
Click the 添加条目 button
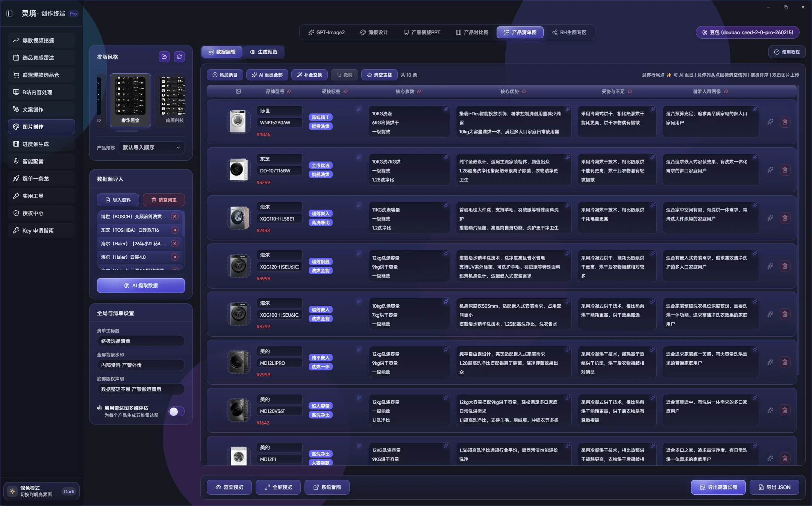[225, 75]
